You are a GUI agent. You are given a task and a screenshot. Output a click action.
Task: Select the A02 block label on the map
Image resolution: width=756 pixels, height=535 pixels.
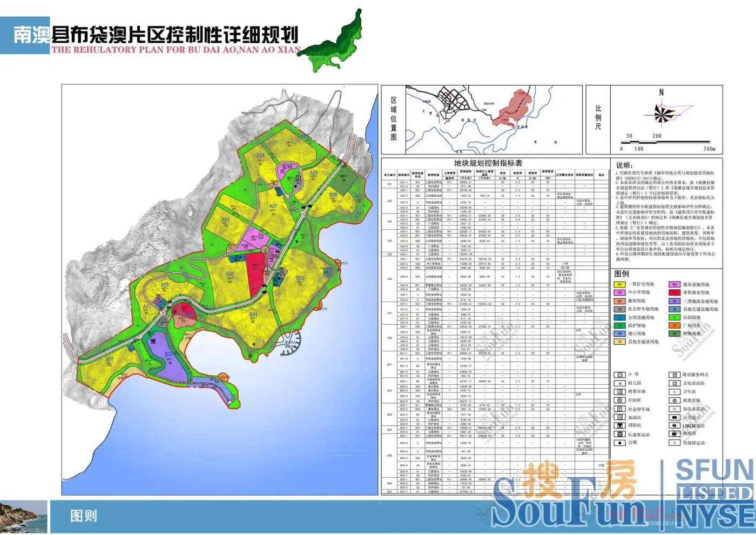165,285
